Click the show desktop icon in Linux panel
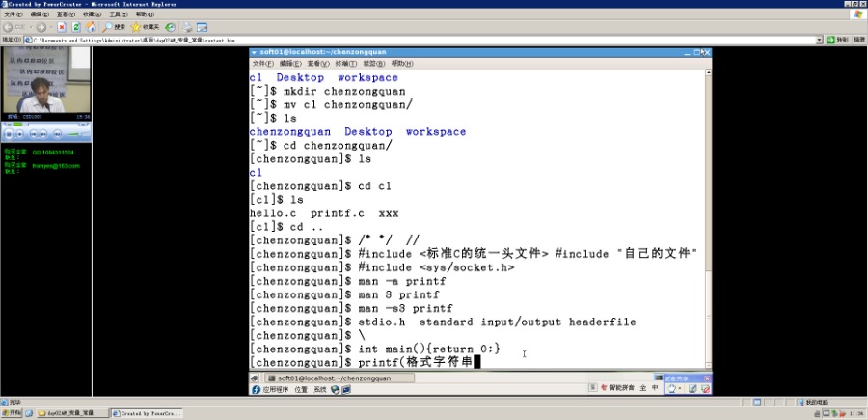 [255, 378]
